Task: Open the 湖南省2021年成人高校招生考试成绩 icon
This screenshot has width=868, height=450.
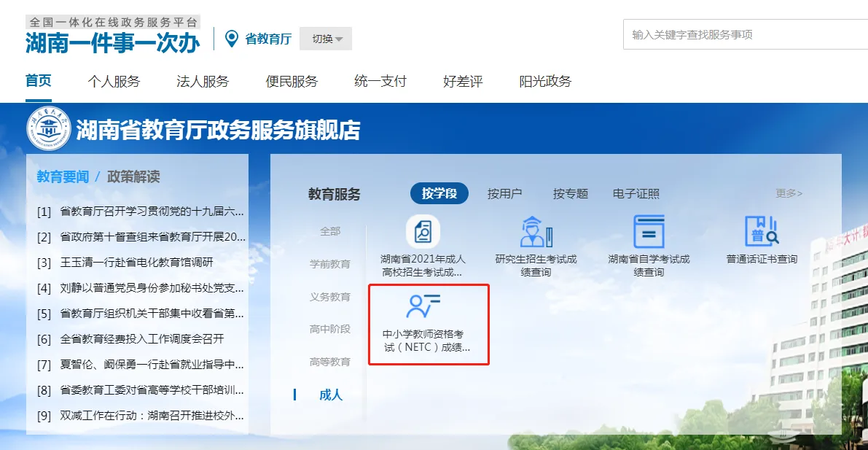Action: tap(423, 232)
